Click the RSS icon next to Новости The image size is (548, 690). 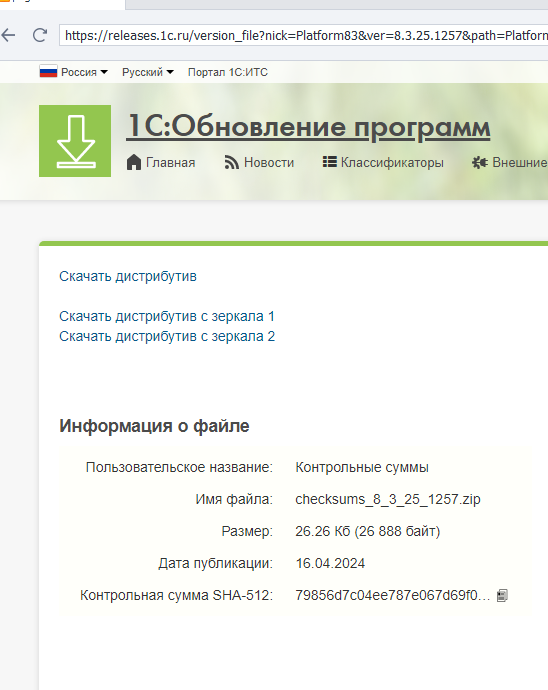tap(232, 162)
